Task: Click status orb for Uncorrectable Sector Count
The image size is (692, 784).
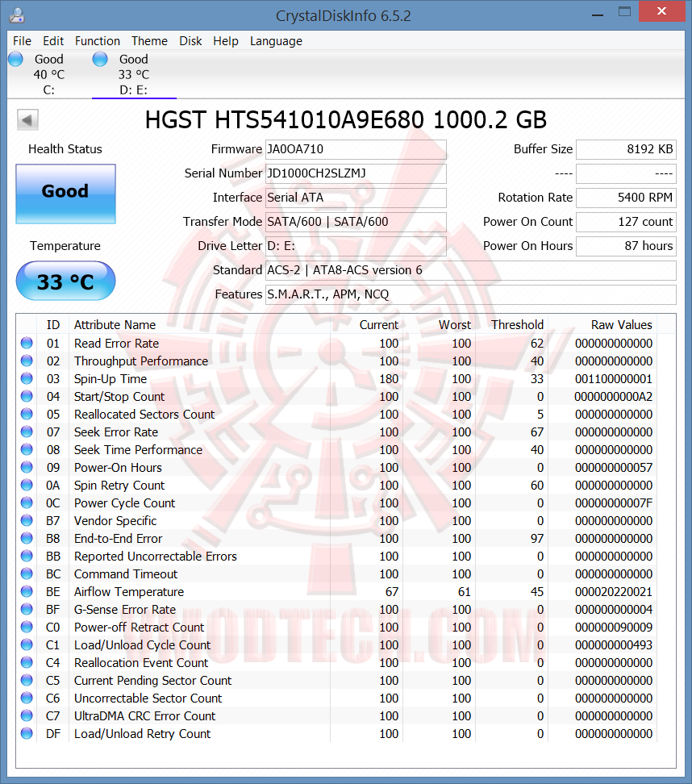Action: pos(27,698)
